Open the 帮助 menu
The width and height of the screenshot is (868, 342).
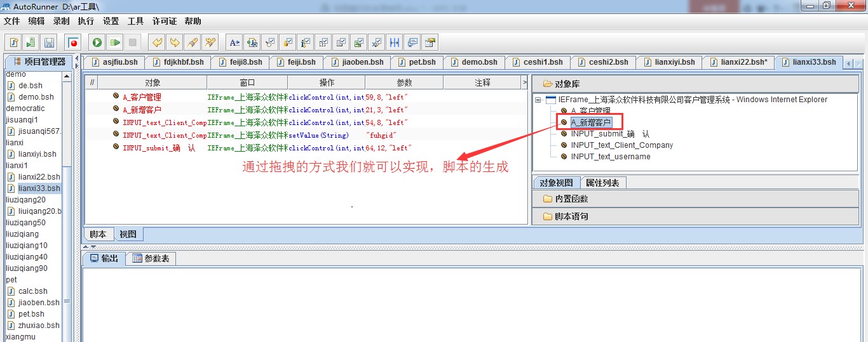pos(193,21)
